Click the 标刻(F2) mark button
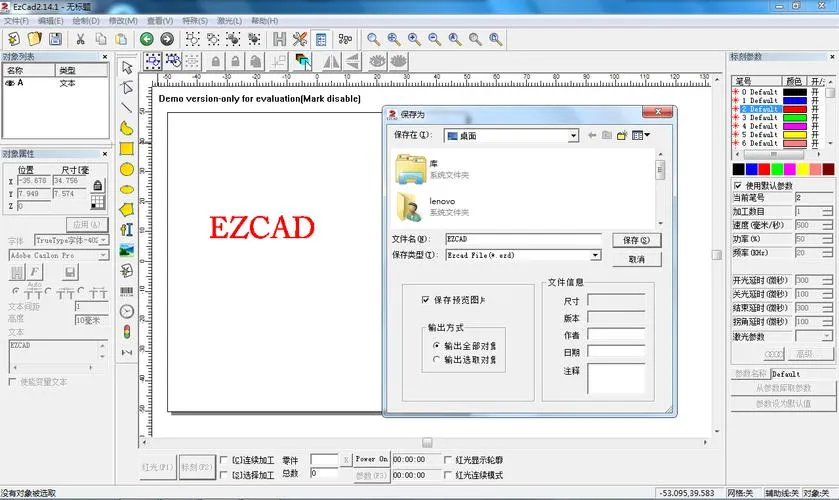 [x=196, y=467]
